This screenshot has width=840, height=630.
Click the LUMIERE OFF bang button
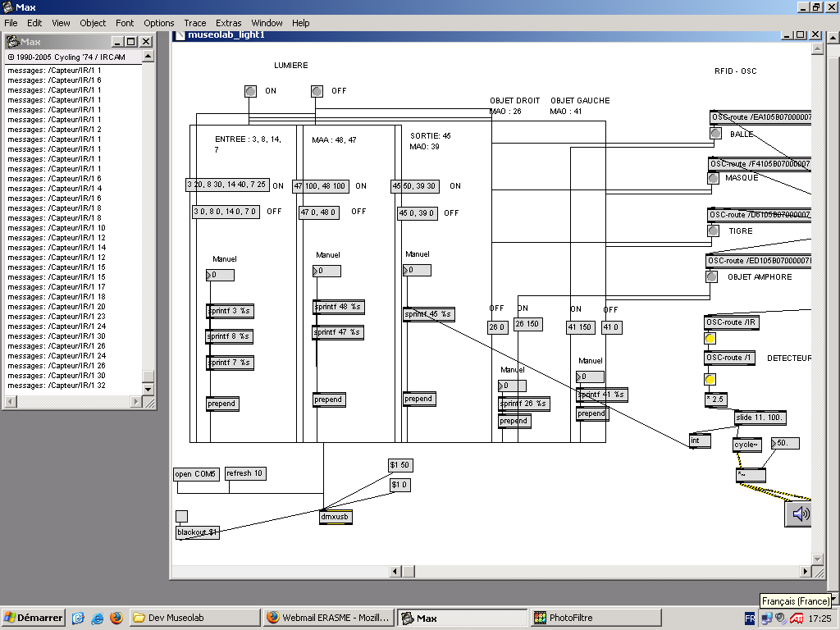317,91
